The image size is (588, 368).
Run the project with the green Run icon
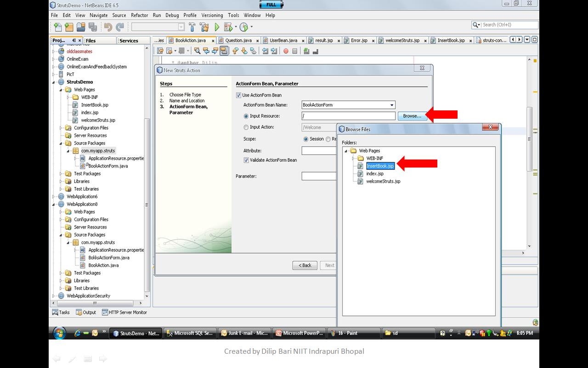216,26
